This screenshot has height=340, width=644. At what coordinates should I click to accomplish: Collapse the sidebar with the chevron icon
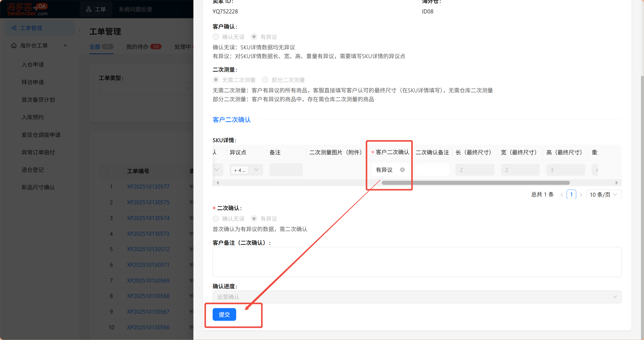coord(80,30)
